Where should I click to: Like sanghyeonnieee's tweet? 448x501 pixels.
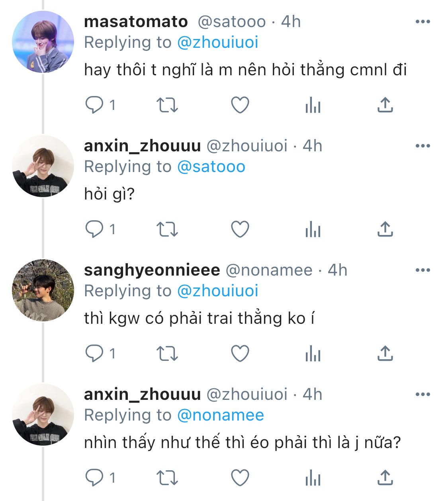pos(240,354)
